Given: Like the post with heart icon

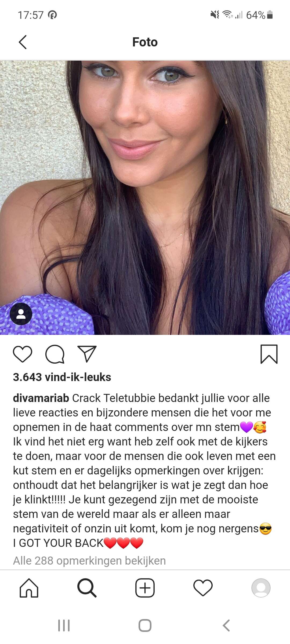Looking at the screenshot, I should click(23, 354).
